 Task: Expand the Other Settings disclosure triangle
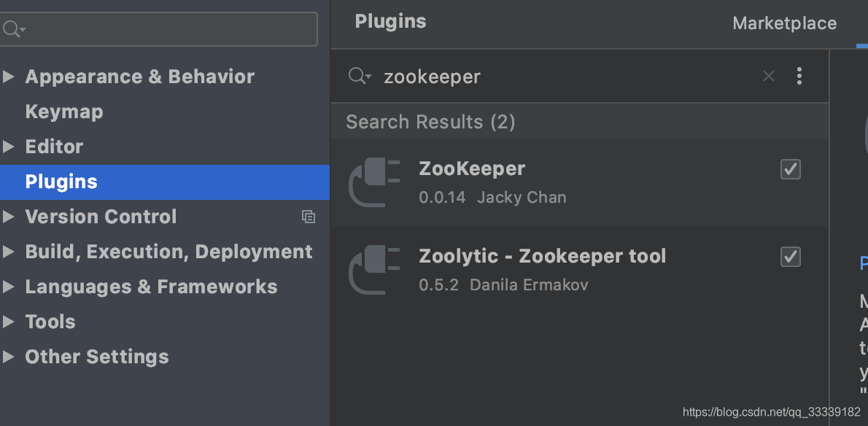10,356
